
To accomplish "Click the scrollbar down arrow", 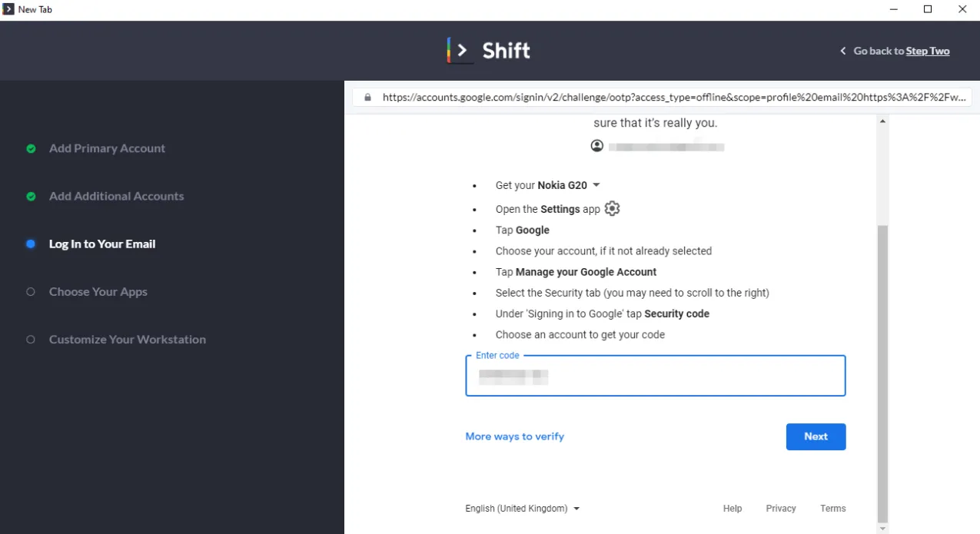I will coord(882,528).
